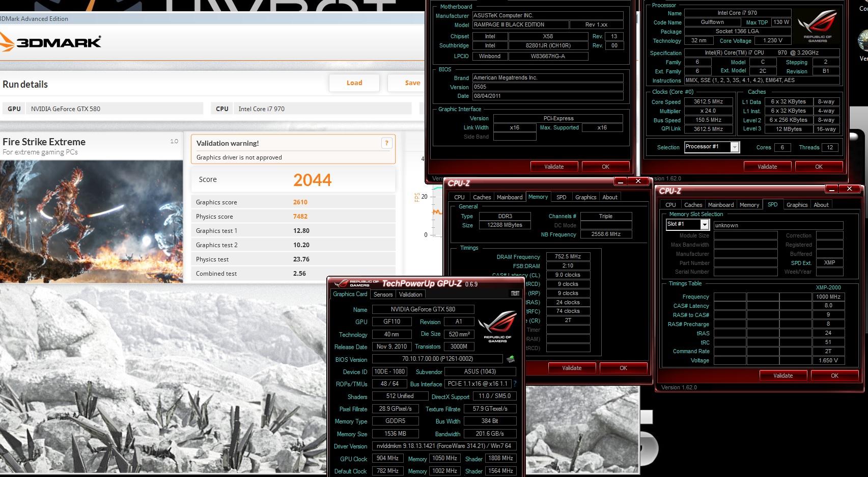The image size is (868, 477).
Task: Click OK in the CPU-Z Processor window
Action: click(x=819, y=167)
